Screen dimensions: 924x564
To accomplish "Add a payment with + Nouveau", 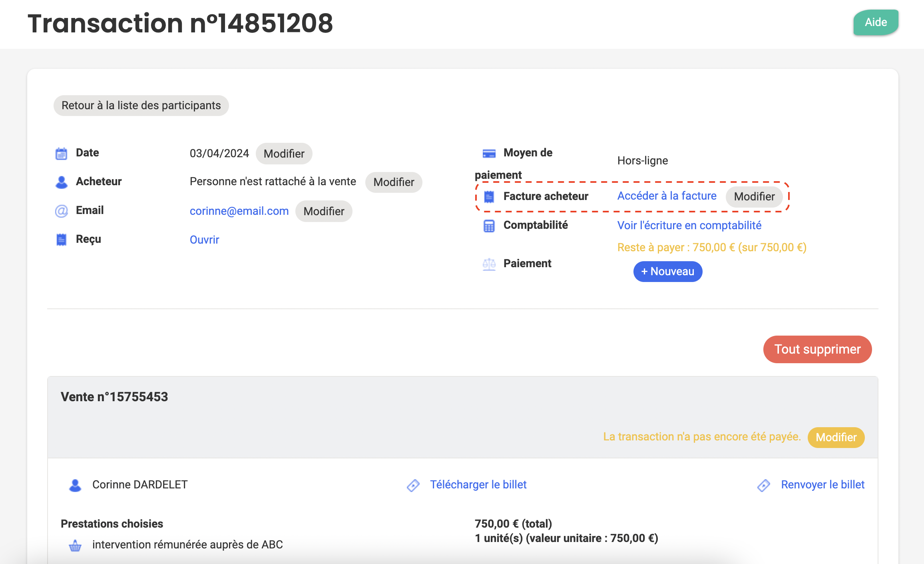I will [x=667, y=272].
